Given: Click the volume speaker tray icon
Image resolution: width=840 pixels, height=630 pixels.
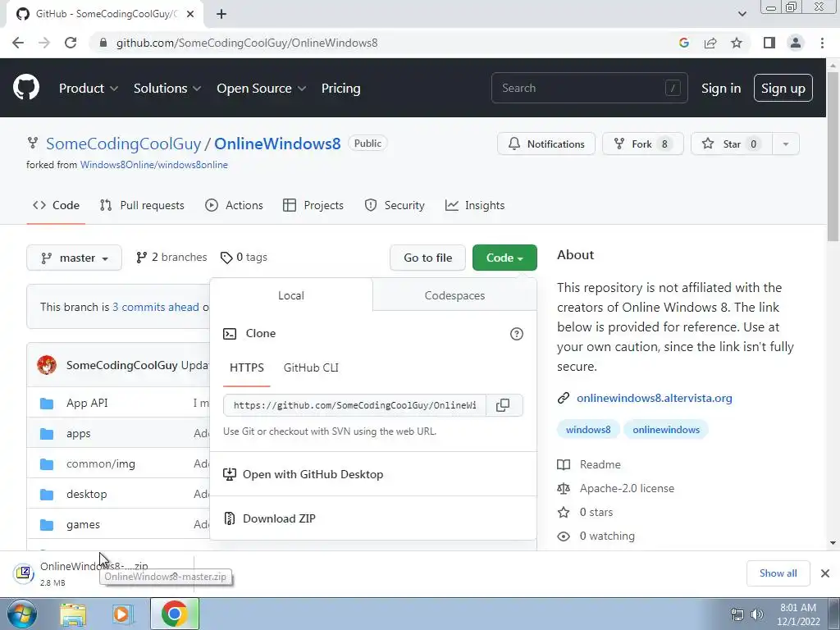Looking at the screenshot, I should (757, 614).
